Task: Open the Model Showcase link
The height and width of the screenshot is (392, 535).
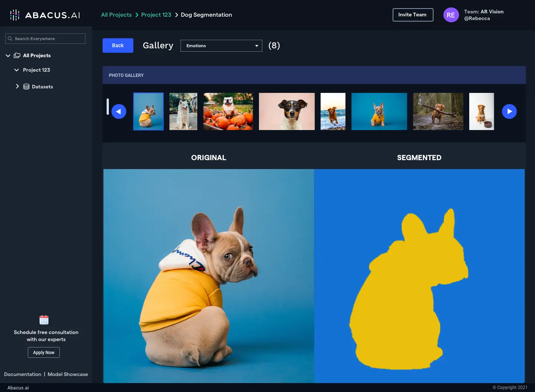Action: (x=68, y=374)
